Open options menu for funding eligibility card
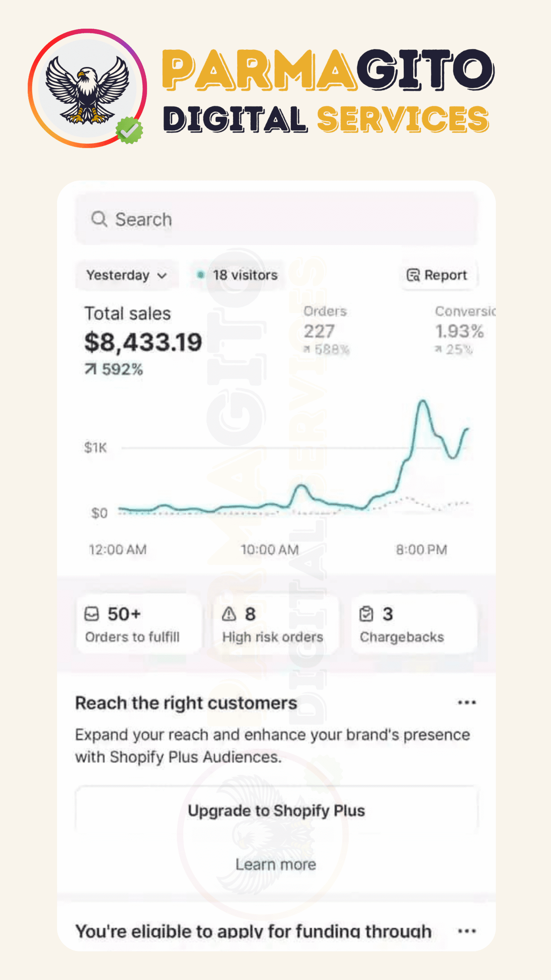The width and height of the screenshot is (551, 980). tap(467, 931)
